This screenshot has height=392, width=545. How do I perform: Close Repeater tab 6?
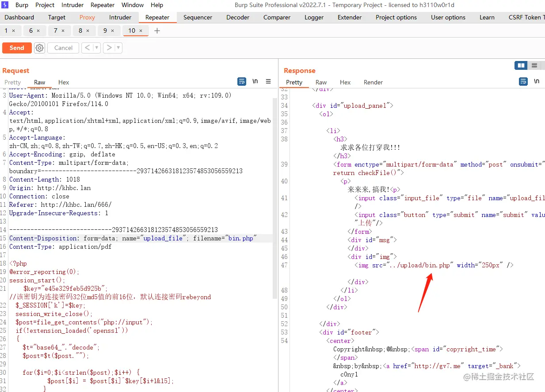tap(38, 30)
